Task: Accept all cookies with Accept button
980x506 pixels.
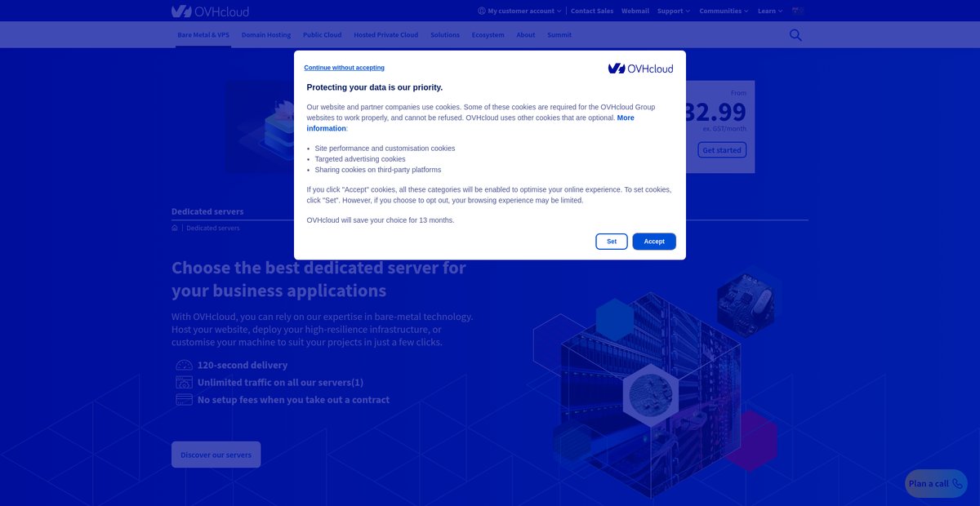Action: click(x=654, y=242)
